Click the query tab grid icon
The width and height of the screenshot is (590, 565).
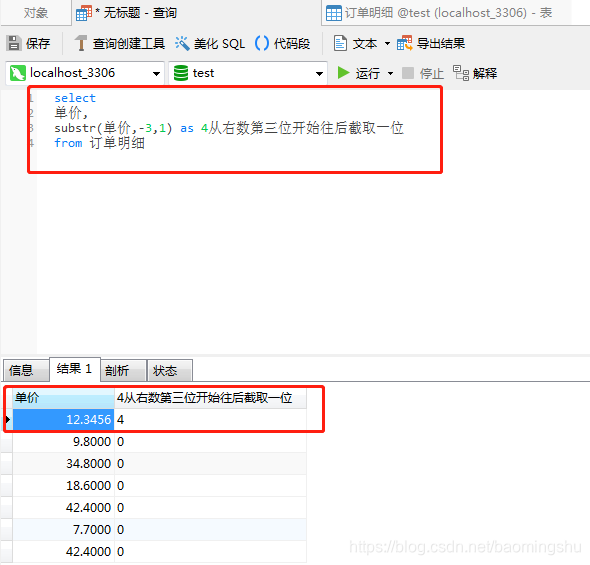point(84,13)
